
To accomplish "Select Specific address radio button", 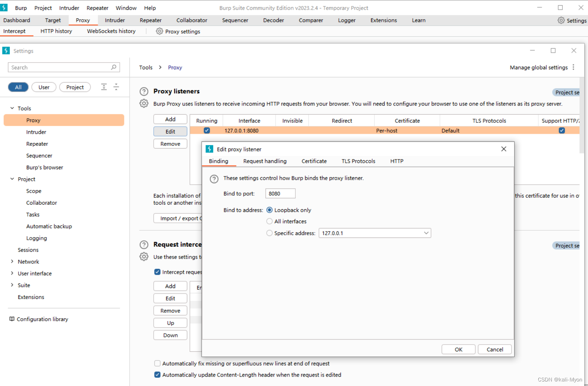I will click(269, 233).
